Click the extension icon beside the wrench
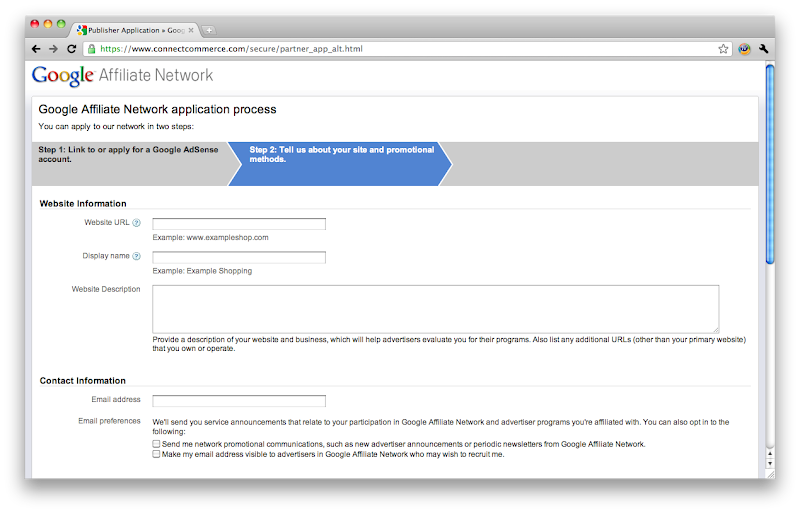 tap(745, 48)
